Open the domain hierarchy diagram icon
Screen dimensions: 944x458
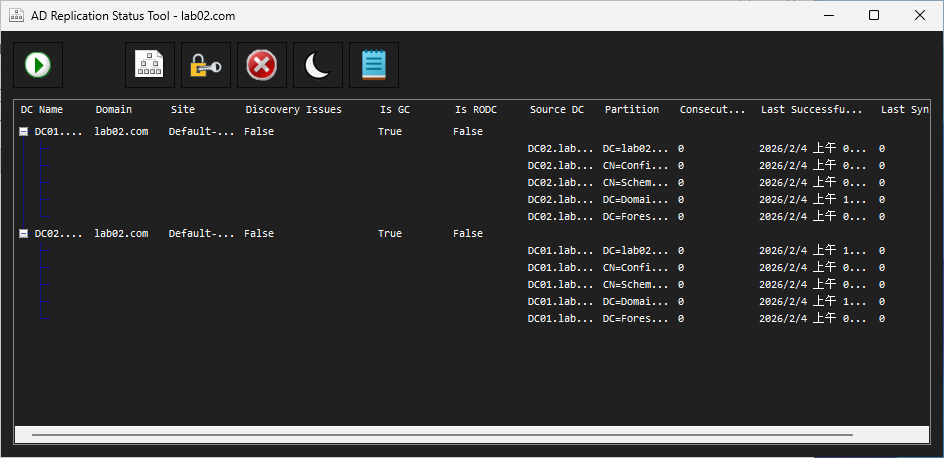coord(150,65)
